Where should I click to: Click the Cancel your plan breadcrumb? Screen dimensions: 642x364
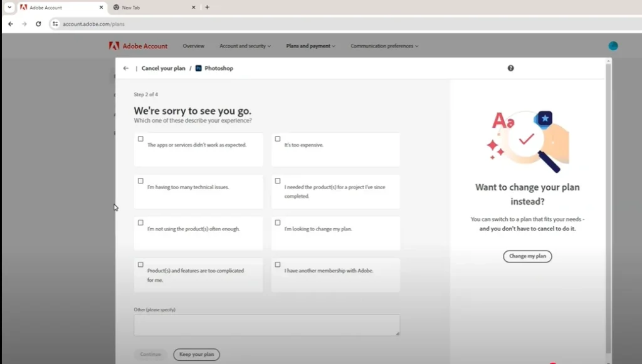[164, 68]
